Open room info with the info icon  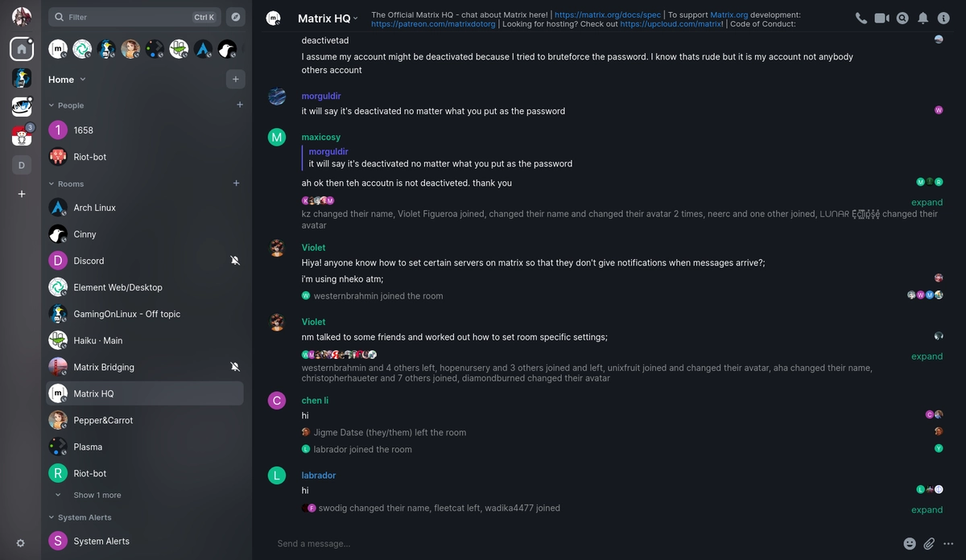[943, 17]
